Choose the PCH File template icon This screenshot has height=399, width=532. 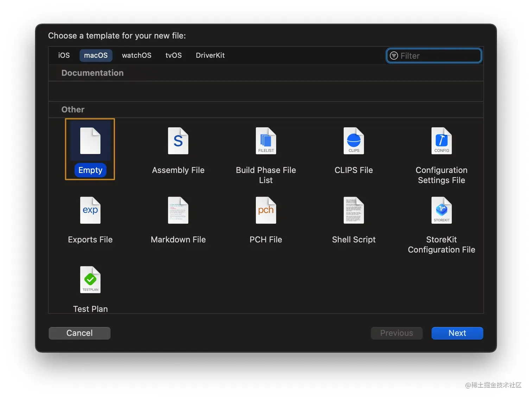[x=266, y=210]
